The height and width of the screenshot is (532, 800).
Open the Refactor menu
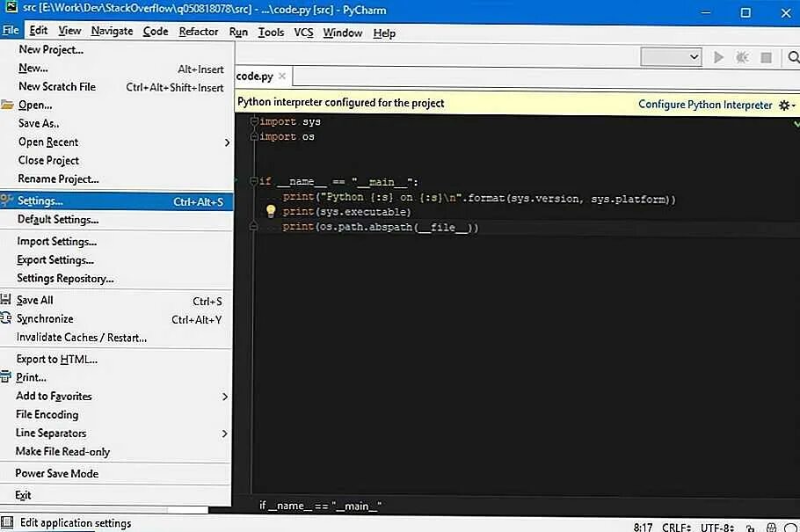199,32
